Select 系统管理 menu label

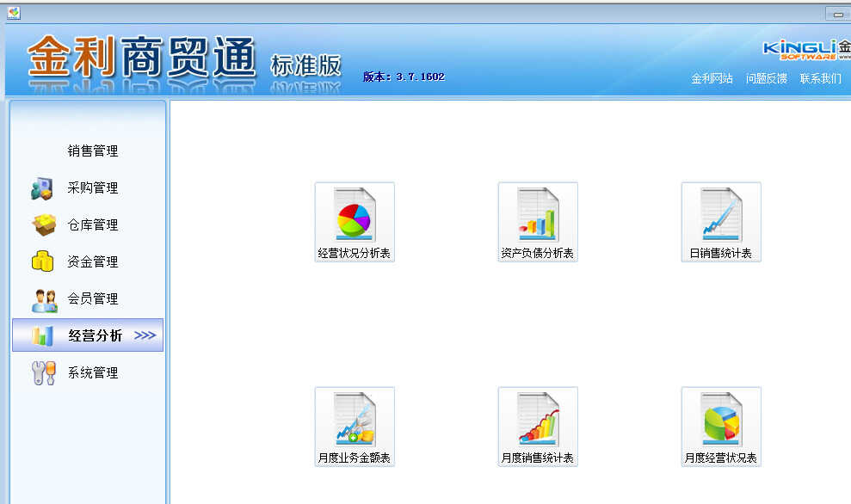[x=93, y=372]
